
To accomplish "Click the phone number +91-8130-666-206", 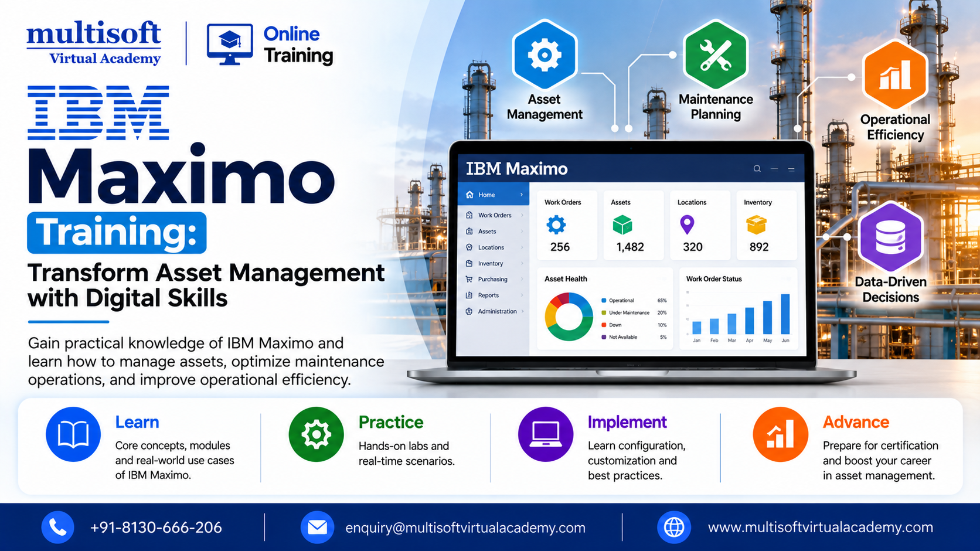I will [x=156, y=528].
